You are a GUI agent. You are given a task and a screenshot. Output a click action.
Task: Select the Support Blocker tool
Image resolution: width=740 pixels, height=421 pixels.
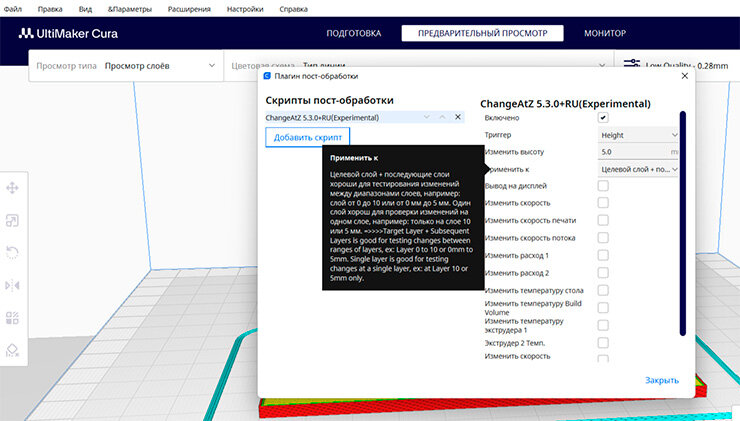[x=12, y=350]
